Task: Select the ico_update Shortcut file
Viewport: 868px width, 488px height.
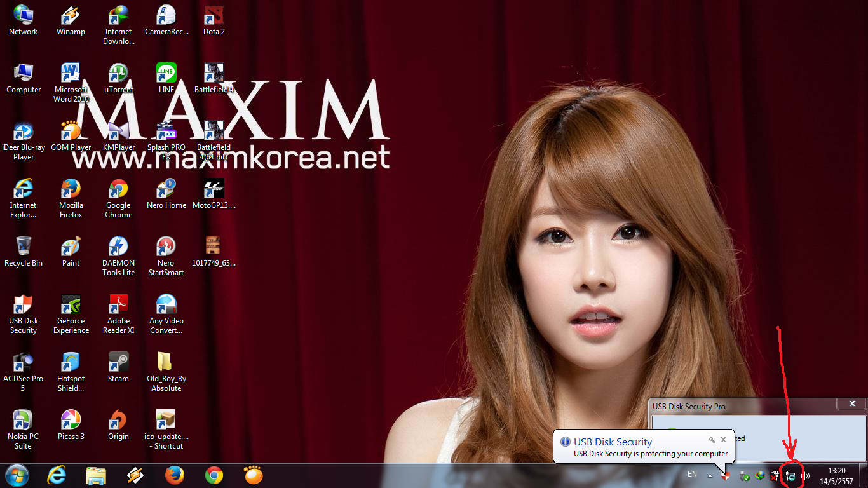Action: pos(166,430)
